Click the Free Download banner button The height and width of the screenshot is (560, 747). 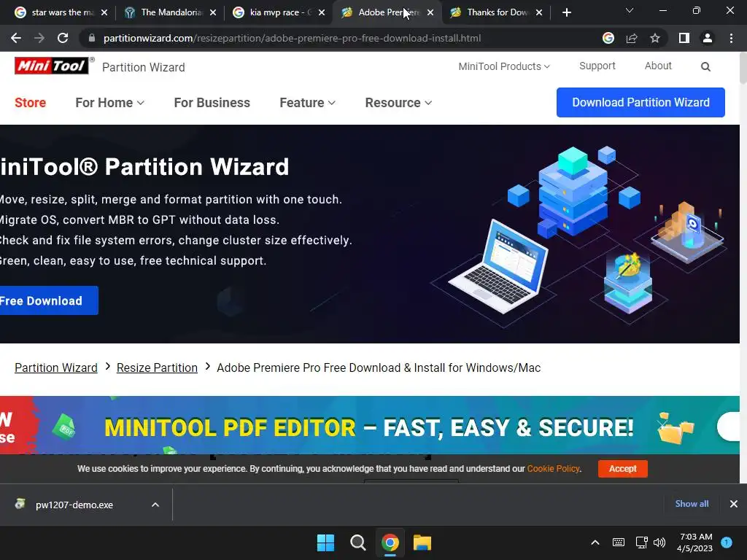pyautogui.click(x=47, y=300)
